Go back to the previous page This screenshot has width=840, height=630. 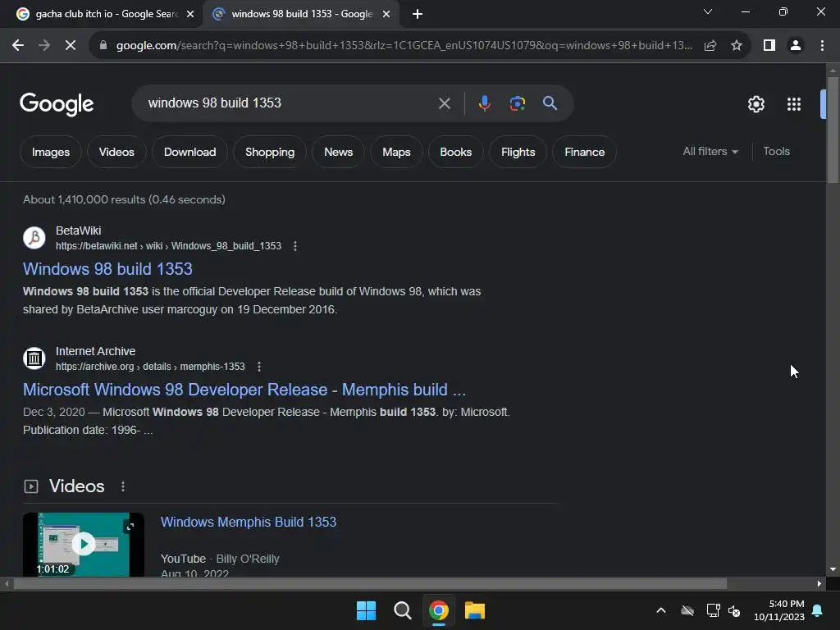18,46
